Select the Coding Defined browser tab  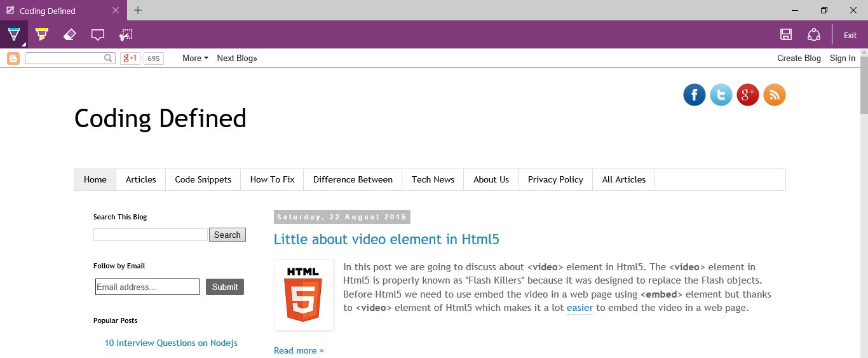[64, 10]
